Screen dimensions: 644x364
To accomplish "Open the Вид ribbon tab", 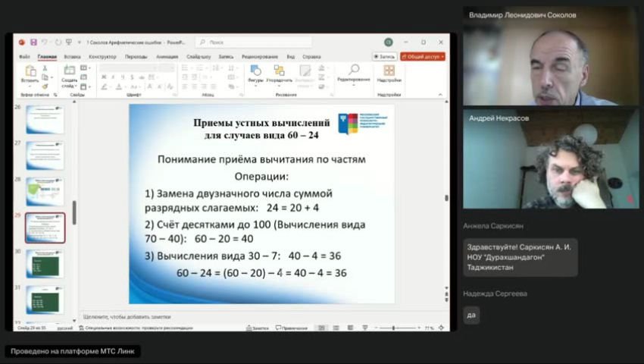I will coord(291,57).
